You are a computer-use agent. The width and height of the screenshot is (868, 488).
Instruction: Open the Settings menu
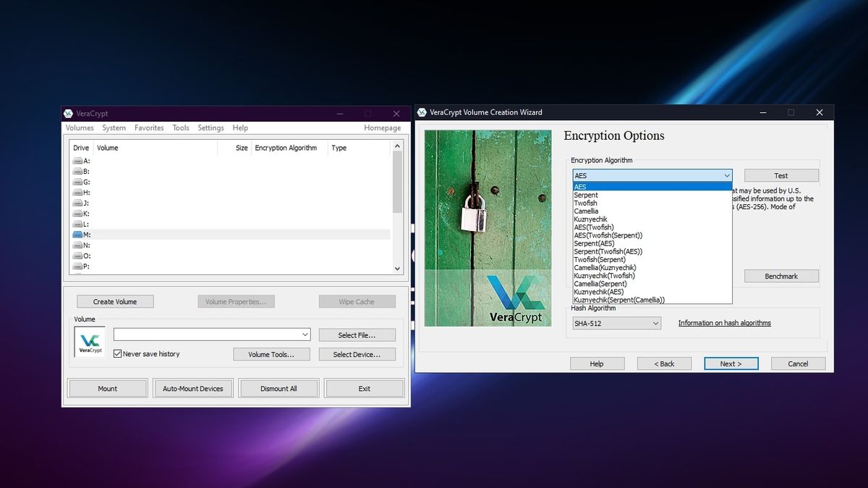point(210,127)
